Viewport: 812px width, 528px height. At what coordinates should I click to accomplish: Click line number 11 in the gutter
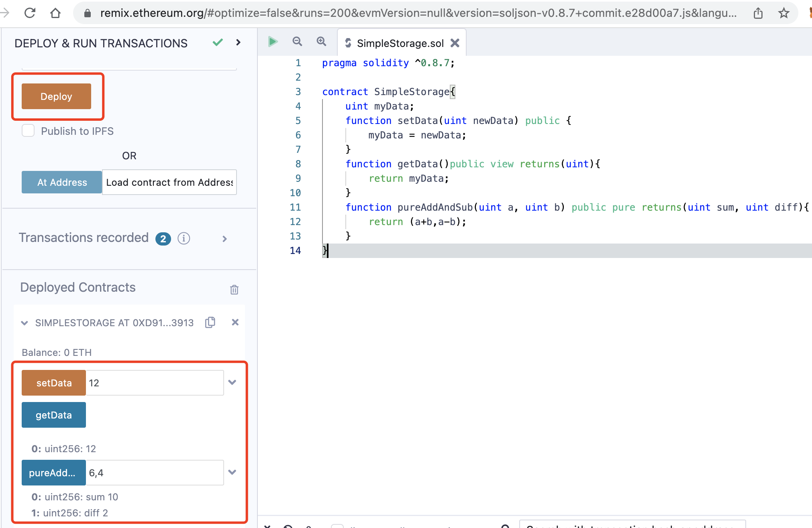[295, 207]
